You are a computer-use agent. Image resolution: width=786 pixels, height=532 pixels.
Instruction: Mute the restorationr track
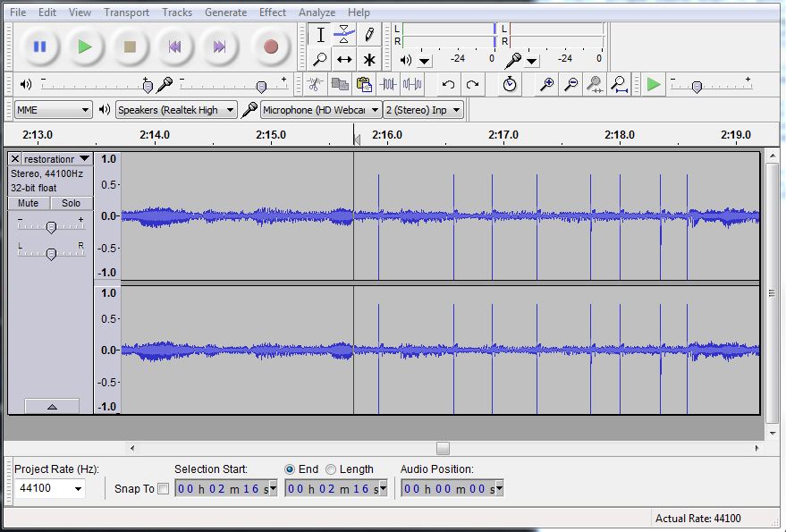tap(29, 203)
